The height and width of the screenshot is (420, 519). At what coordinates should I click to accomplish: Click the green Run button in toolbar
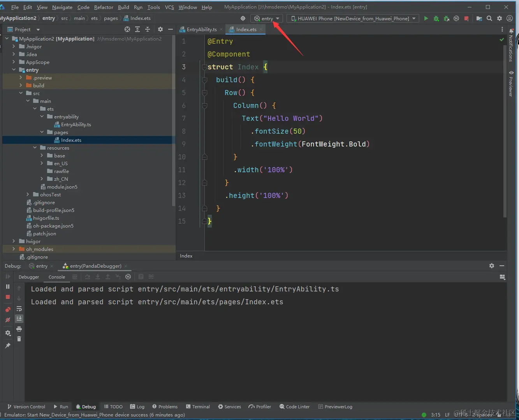[426, 18]
